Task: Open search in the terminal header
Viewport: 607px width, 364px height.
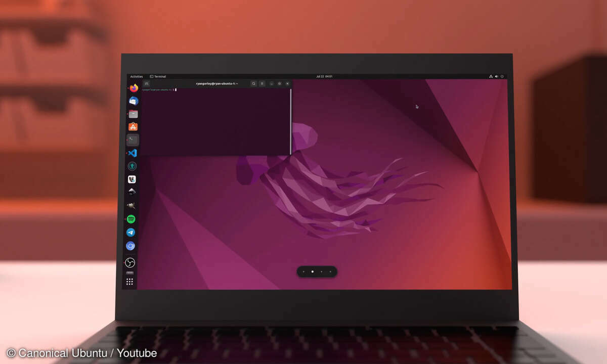Action: pyautogui.click(x=253, y=83)
